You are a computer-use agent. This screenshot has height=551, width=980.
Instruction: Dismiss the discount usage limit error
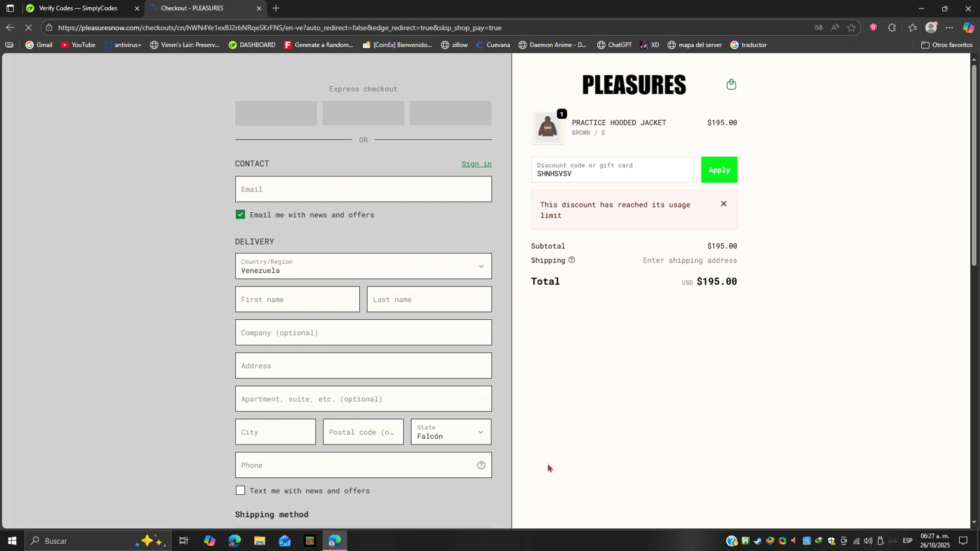pyautogui.click(x=723, y=204)
